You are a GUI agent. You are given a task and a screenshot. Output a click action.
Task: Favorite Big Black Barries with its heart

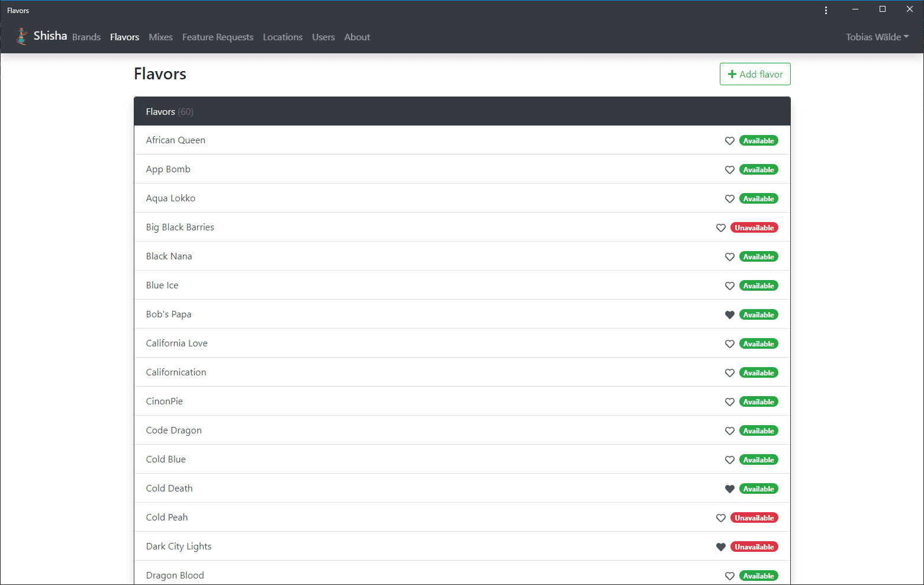tap(721, 228)
